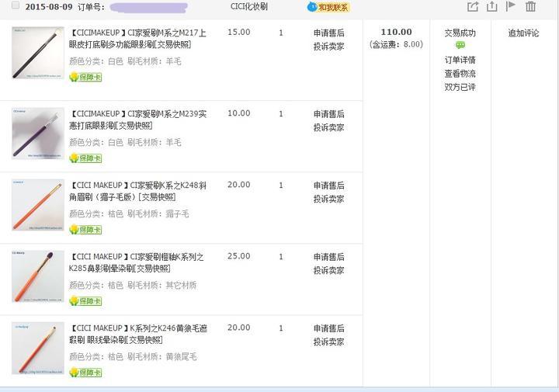
Task: Tick the checkbox for order 2015-08-09
Action: pos(16,5)
